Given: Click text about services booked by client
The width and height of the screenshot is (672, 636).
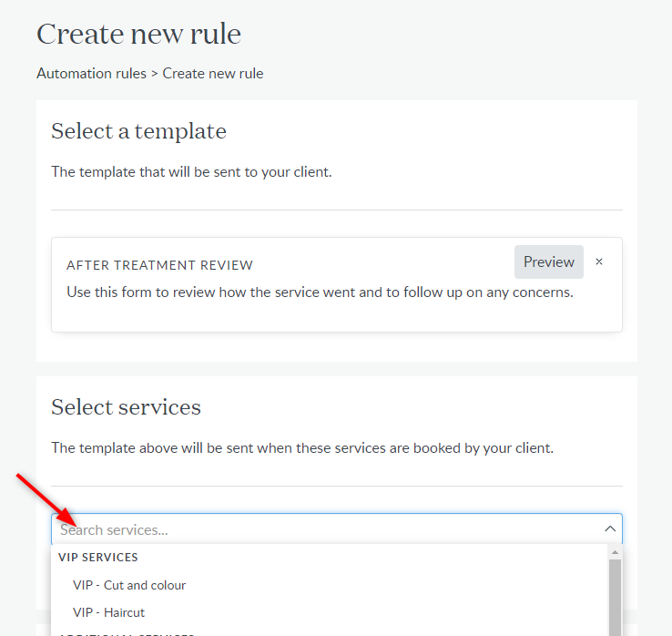Looking at the screenshot, I should (302, 448).
